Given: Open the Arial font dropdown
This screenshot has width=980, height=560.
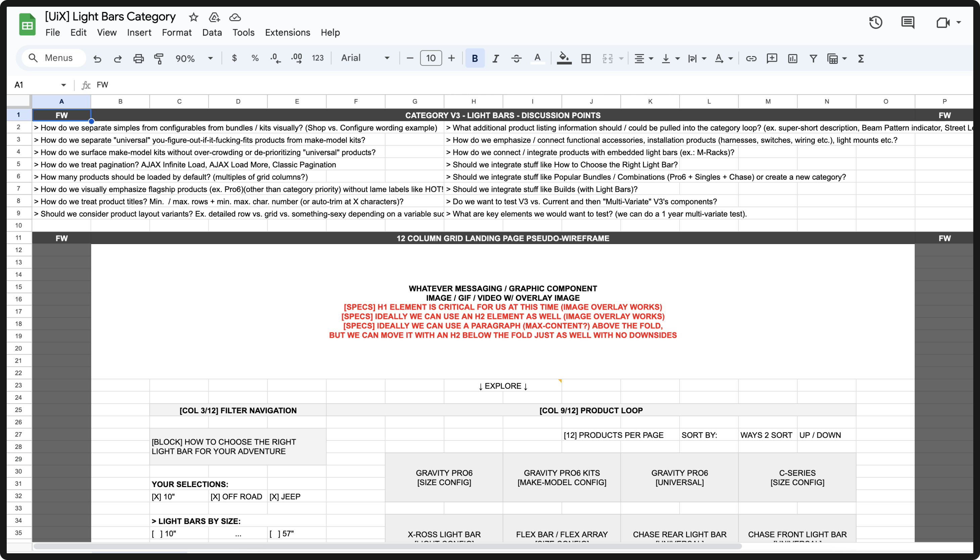Looking at the screenshot, I should tap(365, 58).
